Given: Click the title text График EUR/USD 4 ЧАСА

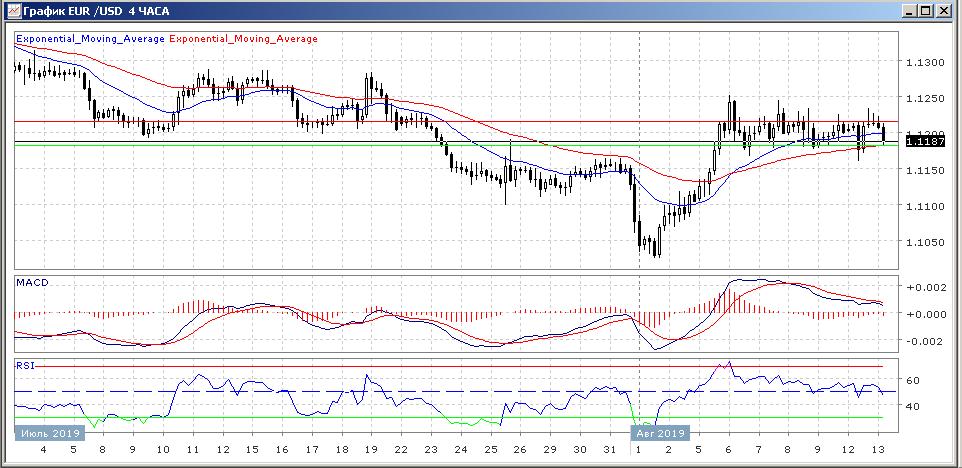Looking at the screenshot, I should pyautogui.click(x=86, y=11).
